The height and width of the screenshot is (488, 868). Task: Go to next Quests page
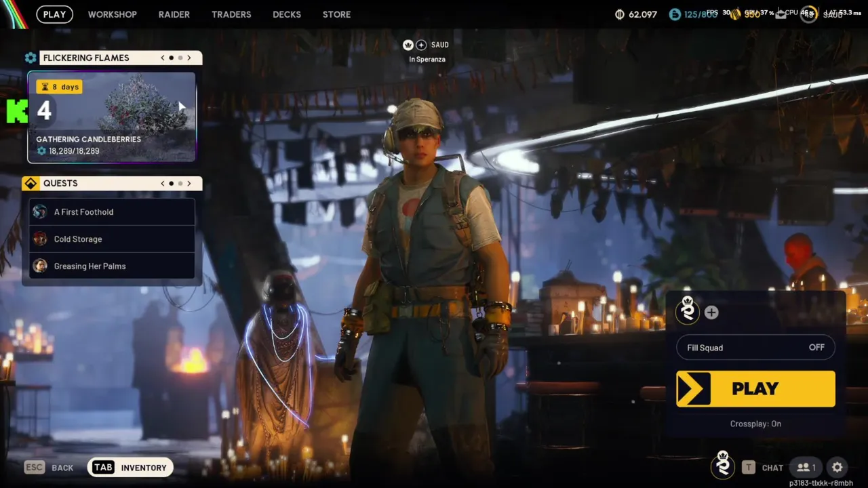click(189, 184)
